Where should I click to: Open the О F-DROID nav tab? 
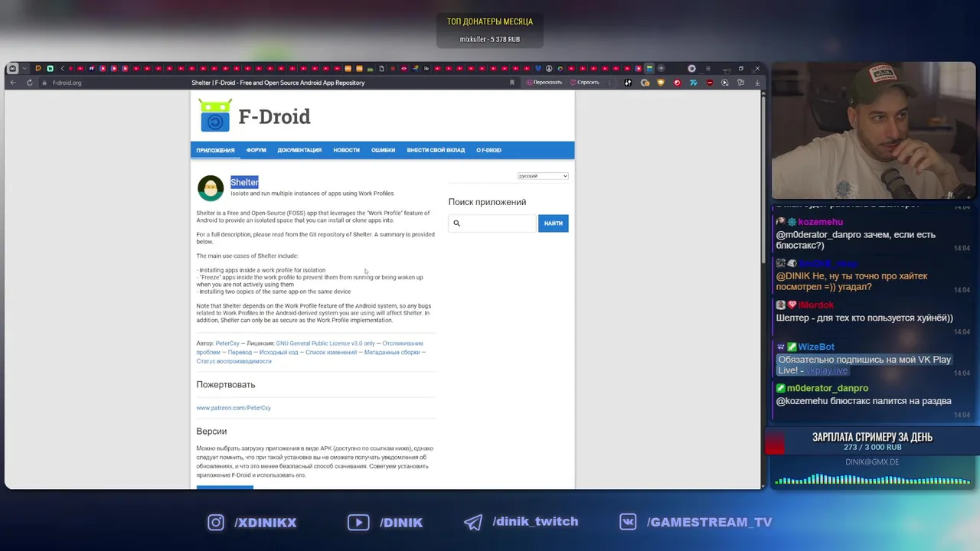tap(489, 150)
